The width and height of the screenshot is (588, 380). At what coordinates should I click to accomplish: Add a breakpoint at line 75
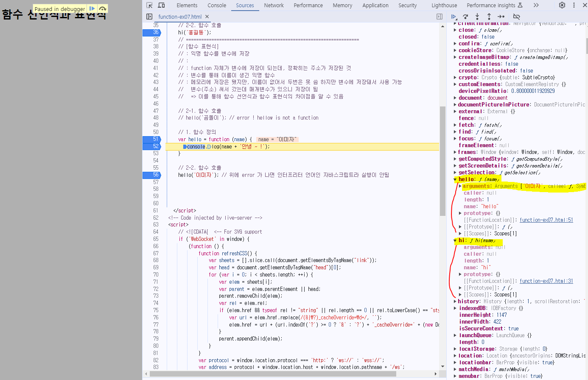pos(156,310)
